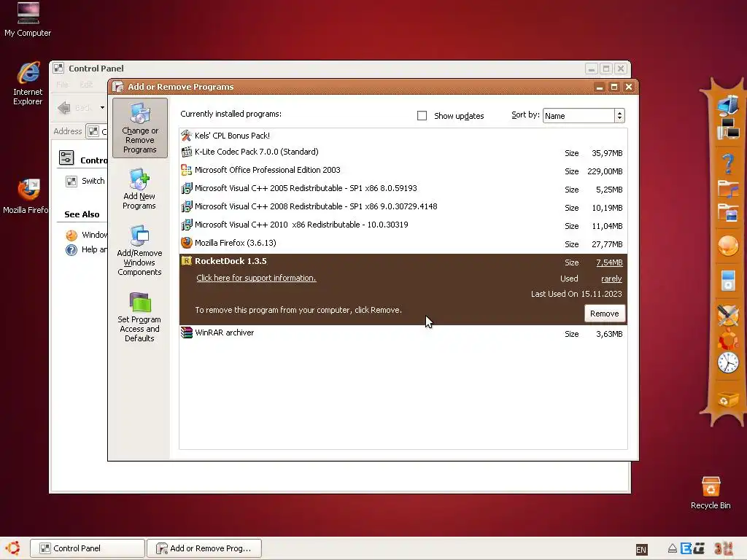
Task: Click the WinRAR archiver icon
Action: point(186,332)
